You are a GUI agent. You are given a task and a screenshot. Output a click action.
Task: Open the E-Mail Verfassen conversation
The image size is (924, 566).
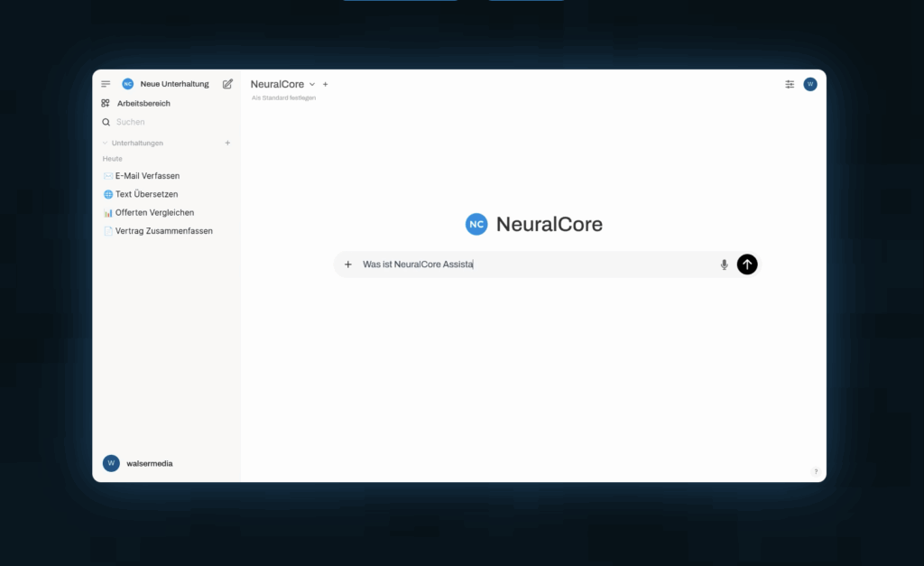click(x=147, y=176)
